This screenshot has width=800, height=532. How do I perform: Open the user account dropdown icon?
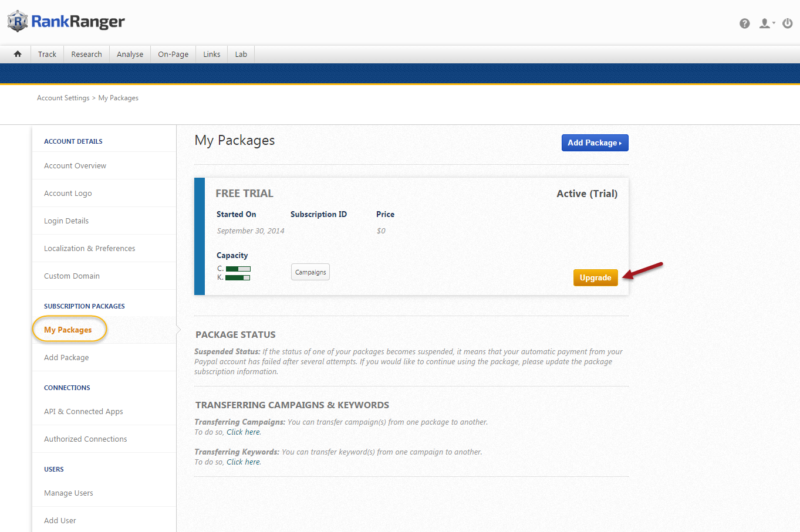click(x=766, y=23)
